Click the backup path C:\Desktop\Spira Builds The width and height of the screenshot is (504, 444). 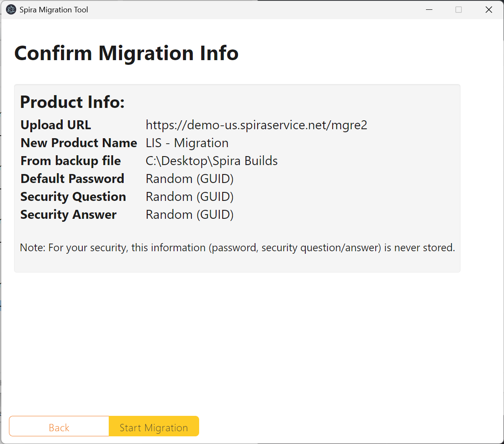click(x=211, y=161)
